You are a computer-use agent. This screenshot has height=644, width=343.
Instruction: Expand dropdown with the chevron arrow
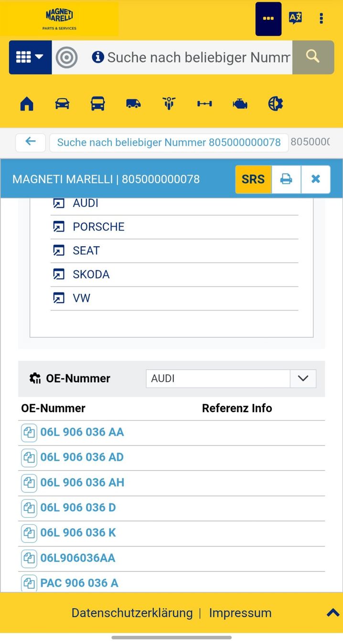[x=303, y=378]
